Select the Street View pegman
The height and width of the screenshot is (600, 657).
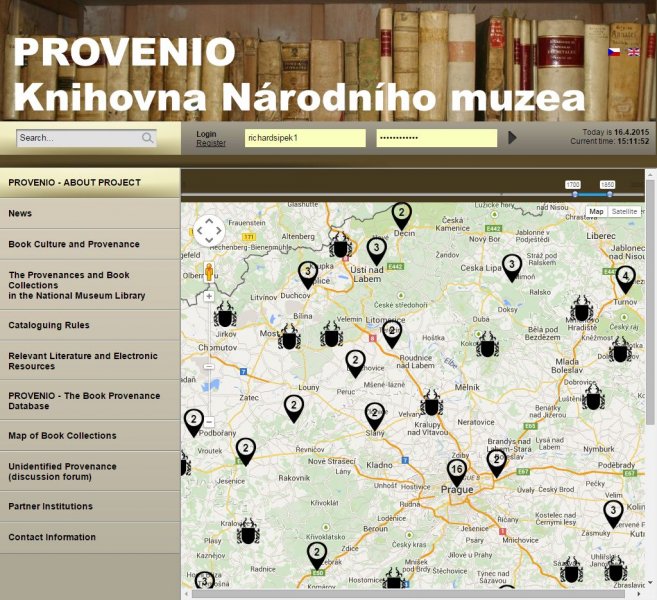coord(209,272)
